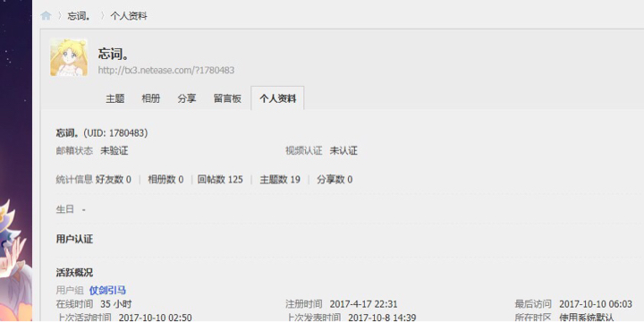The height and width of the screenshot is (322, 644).
Task: Click registration time 2017-4-17 22:31
Action: [363, 304]
